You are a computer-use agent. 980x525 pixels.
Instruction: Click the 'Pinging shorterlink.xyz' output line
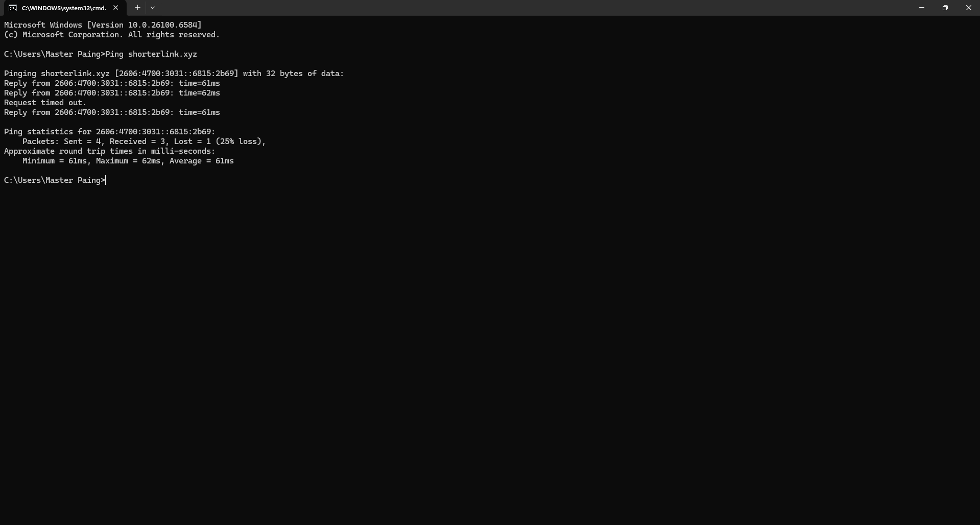point(174,74)
